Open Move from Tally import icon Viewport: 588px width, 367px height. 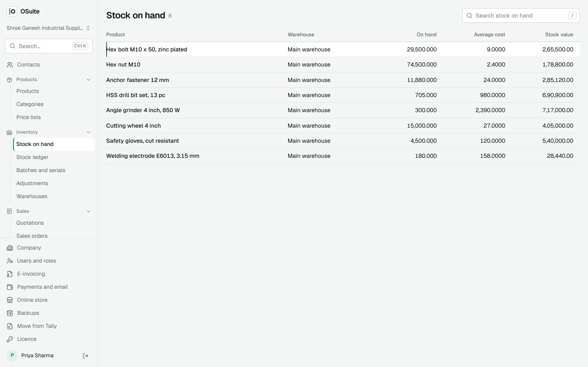[10, 326]
